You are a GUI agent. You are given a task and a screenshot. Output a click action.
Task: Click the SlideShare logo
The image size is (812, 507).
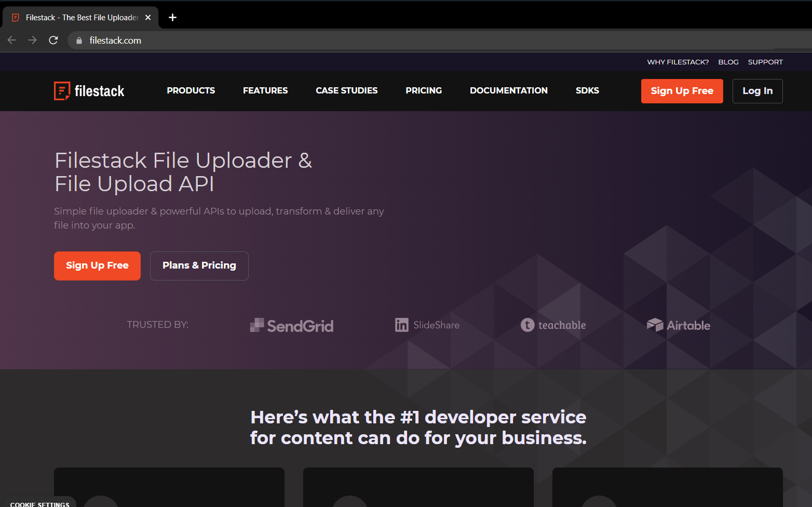[427, 325]
